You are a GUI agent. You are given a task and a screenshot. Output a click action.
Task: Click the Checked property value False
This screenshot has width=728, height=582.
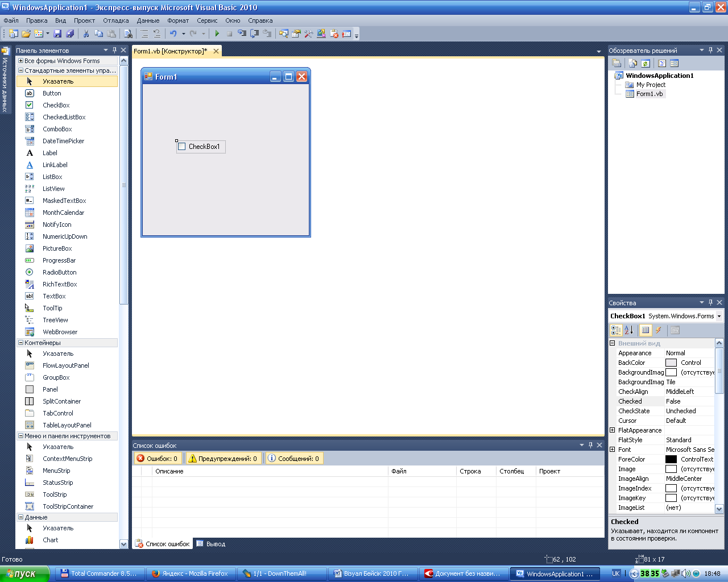click(689, 401)
